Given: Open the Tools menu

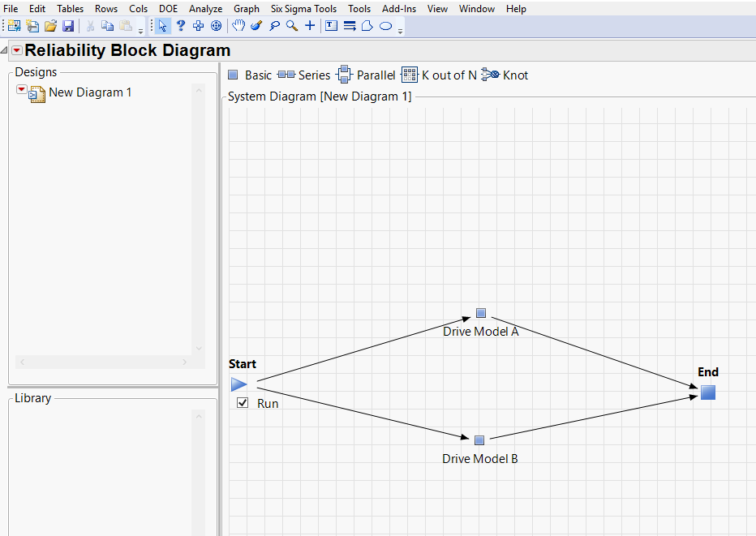Looking at the screenshot, I should tap(359, 9).
